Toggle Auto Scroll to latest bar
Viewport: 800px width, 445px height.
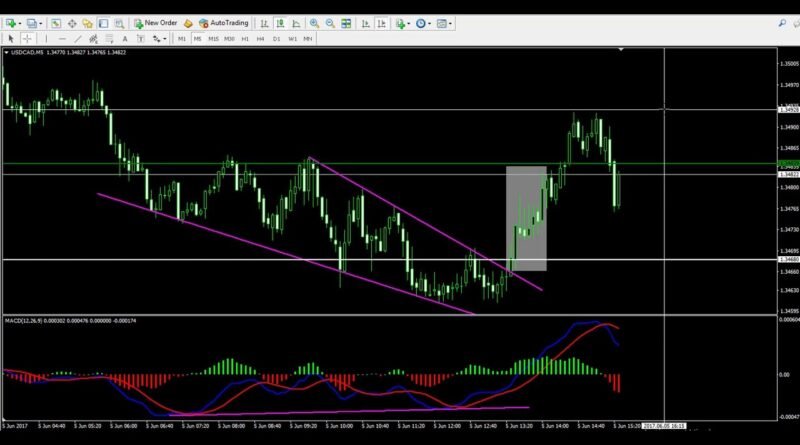point(365,23)
